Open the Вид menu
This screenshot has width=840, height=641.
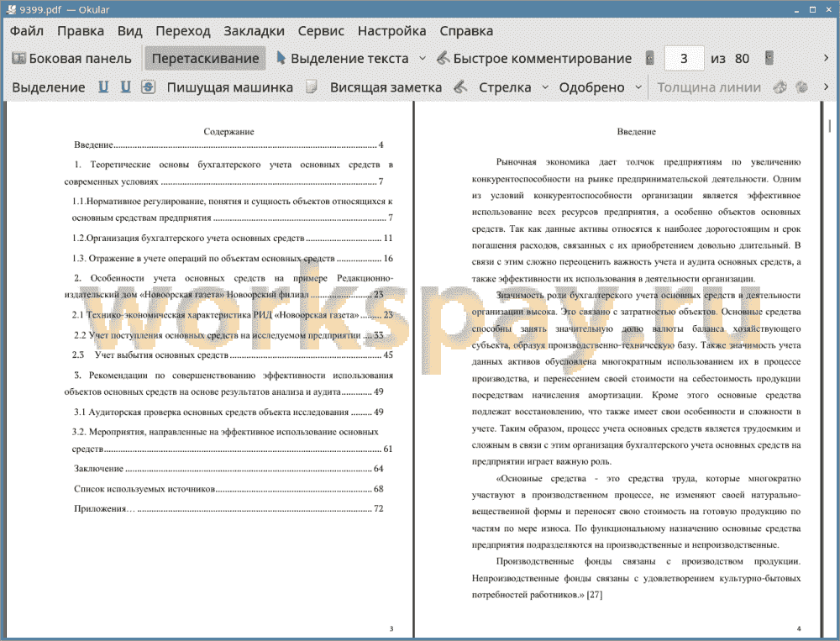click(x=129, y=30)
